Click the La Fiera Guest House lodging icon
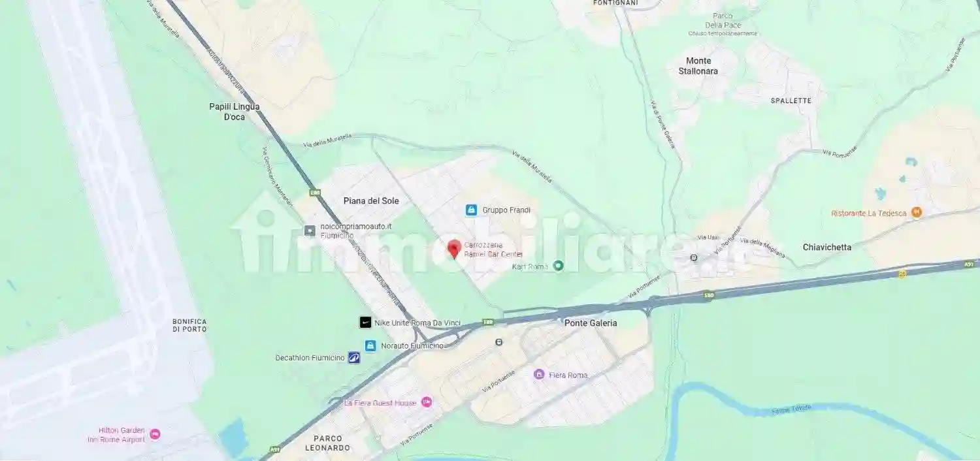The image size is (980, 461). pos(427,402)
